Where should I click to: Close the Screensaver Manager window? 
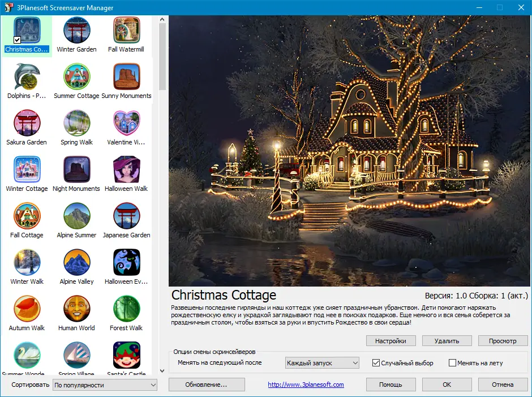pos(521,7)
